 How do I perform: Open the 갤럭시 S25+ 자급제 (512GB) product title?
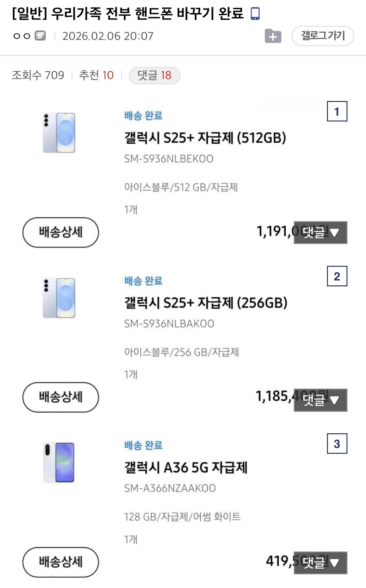[205, 138]
